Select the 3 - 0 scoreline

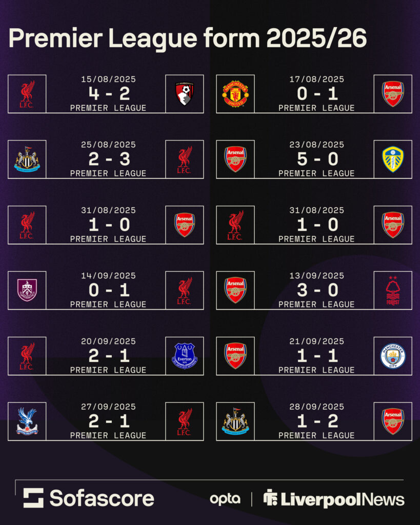coord(316,290)
